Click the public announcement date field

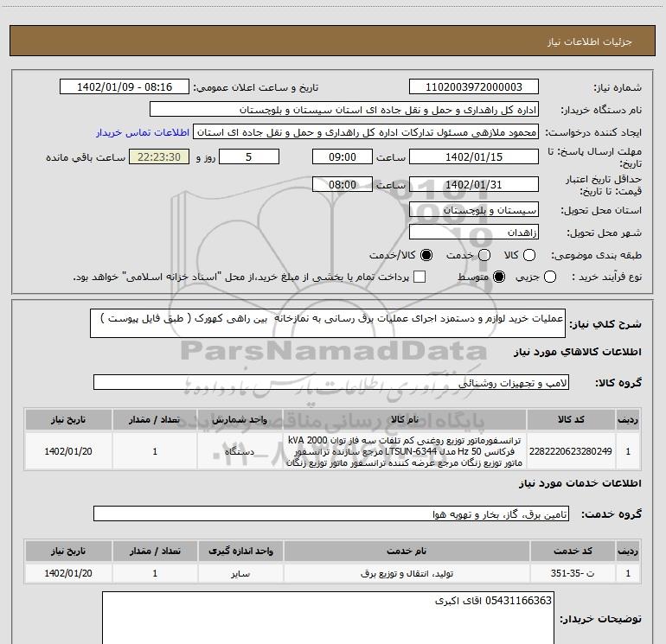125,87
